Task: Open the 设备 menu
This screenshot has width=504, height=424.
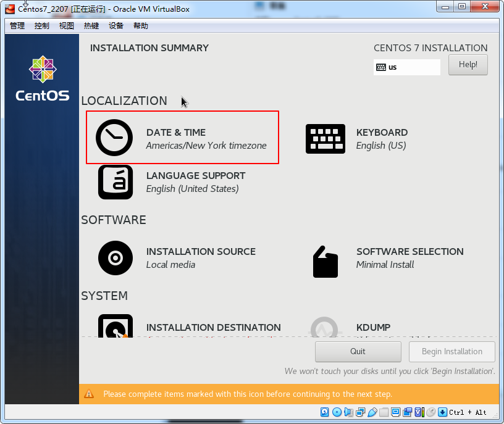Action: tap(116, 26)
